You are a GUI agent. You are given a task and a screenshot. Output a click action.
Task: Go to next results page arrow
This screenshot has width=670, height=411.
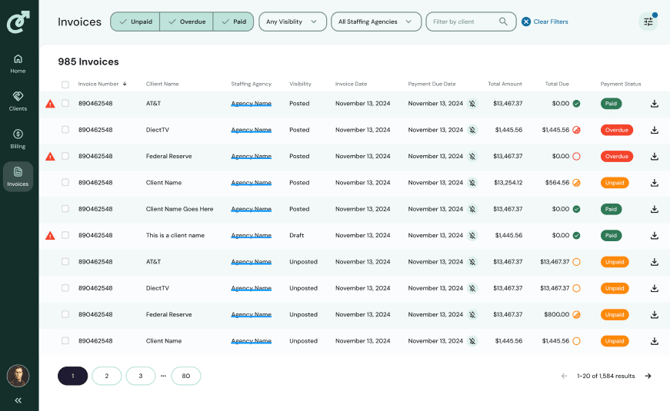(x=648, y=376)
